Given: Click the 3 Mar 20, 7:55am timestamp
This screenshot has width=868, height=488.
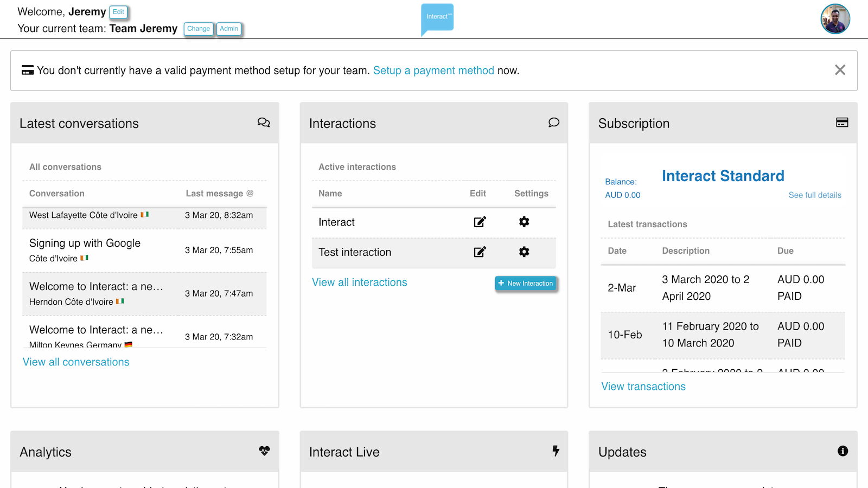Looking at the screenshot, I should pyautogui.click(x=219, y=250).
